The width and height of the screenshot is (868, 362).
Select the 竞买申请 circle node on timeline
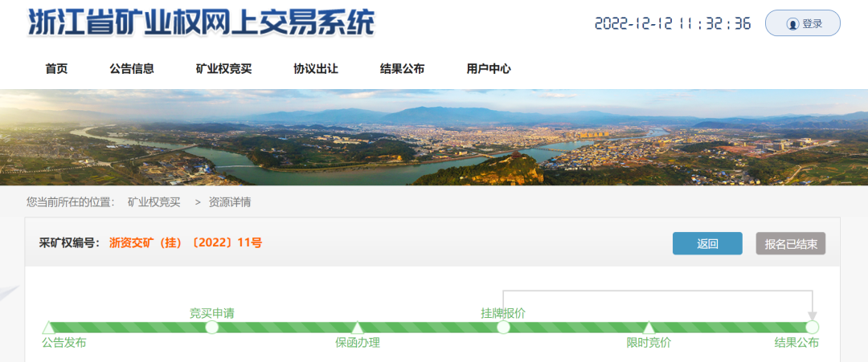212,327
